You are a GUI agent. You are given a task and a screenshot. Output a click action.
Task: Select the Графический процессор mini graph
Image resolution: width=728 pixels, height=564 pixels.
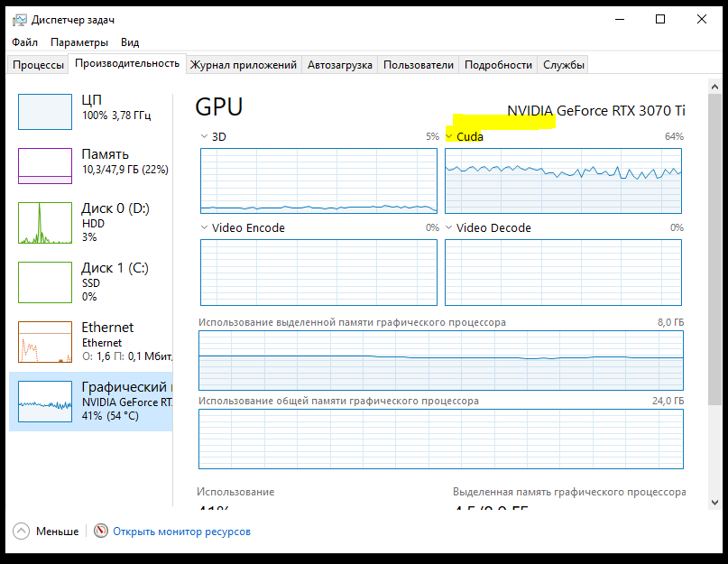(45, 402)
